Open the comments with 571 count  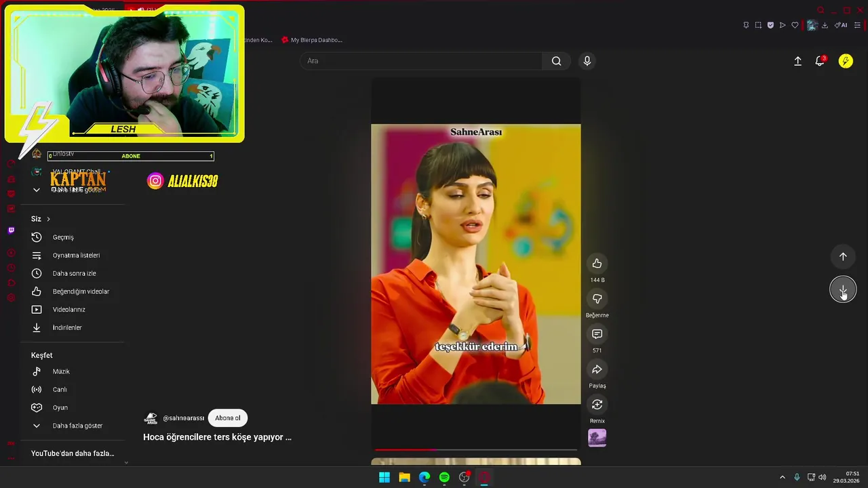(597, 334)
